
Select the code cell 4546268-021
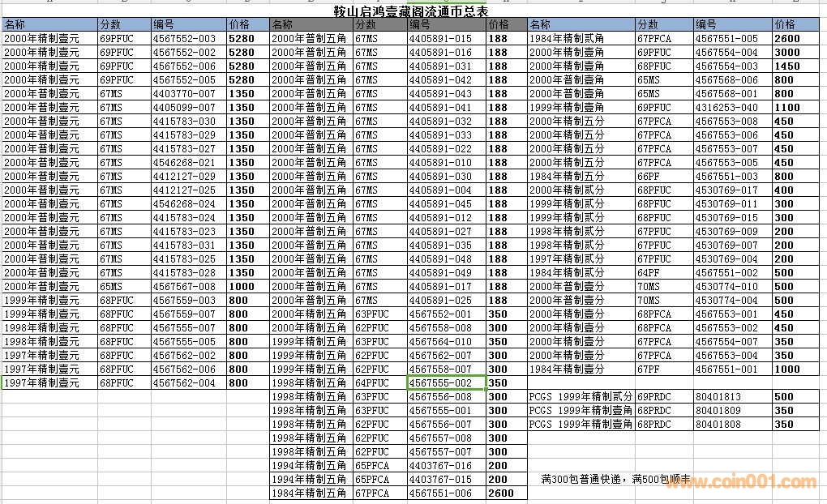(x=185, y=162)
